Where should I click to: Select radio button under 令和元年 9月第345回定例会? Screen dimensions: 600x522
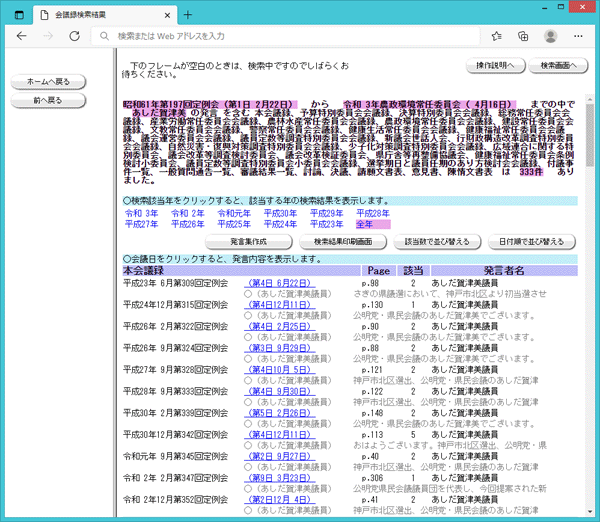[x=248, y=467]
